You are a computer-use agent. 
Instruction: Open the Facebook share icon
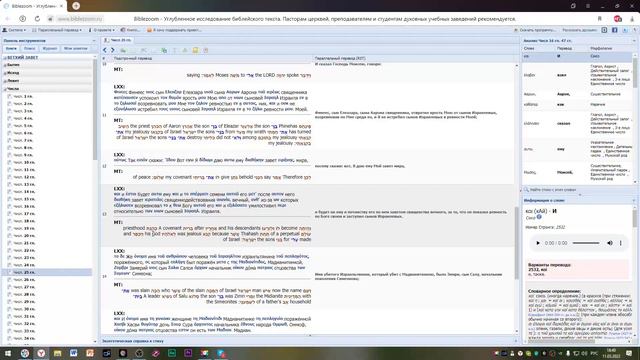[614, 30]
